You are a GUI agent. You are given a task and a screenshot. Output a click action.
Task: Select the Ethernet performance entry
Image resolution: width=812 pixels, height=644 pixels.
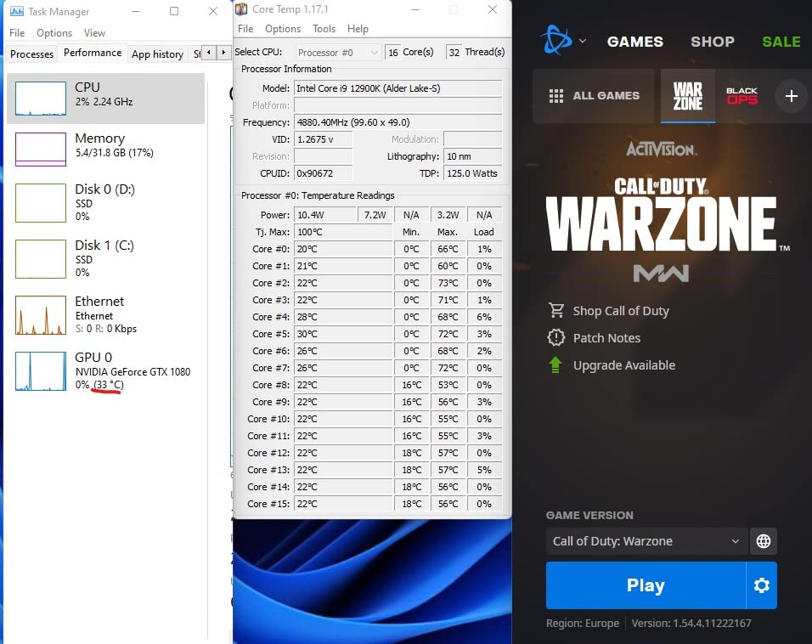[x=105, y=314]
